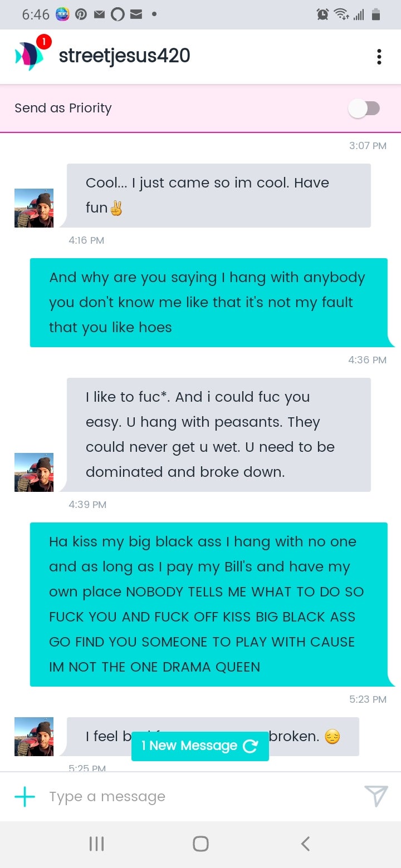Open streetjesus420 profile from username header

coord(124,56)
